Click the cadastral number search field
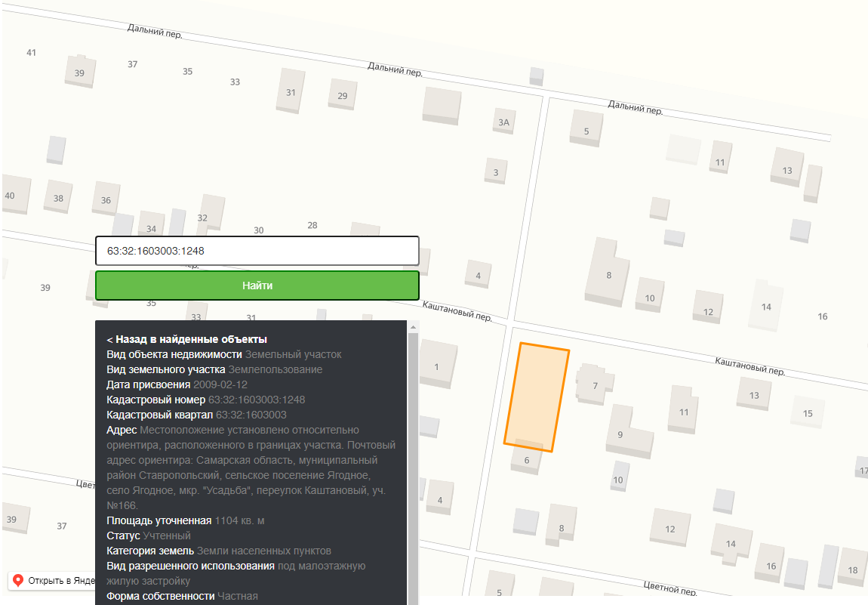868x605 pixels. (257, 251)
